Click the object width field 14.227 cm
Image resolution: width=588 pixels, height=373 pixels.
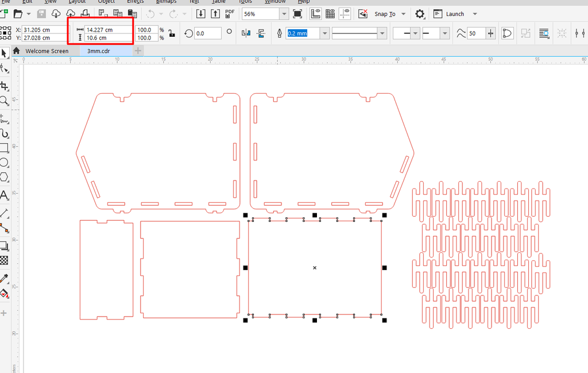[x=108, y=30]
